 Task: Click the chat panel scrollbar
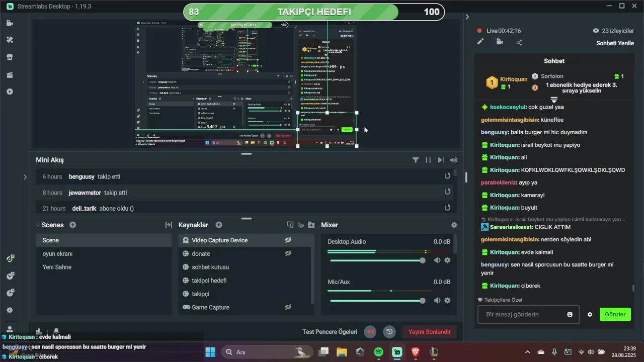coord(633,288)
